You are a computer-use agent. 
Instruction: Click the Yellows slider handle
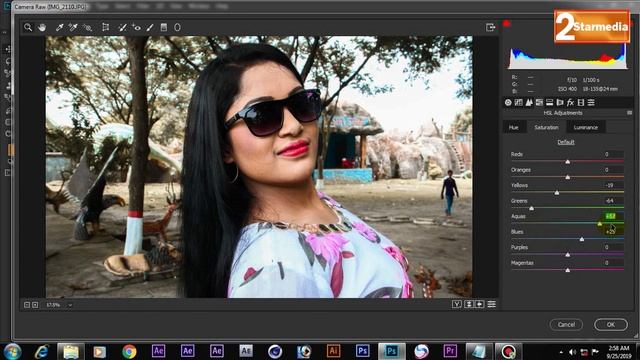click(557, 193)
